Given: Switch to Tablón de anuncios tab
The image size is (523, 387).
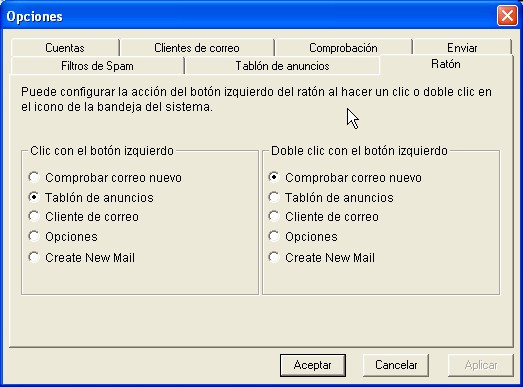Looking at the screenshot, I should click(x=283, y=66).
